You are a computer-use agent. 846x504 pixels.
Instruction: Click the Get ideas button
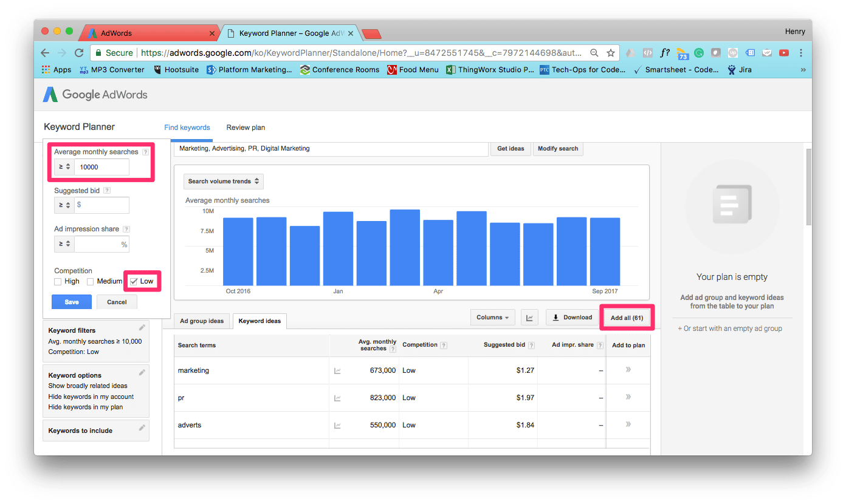pos(511,149)
